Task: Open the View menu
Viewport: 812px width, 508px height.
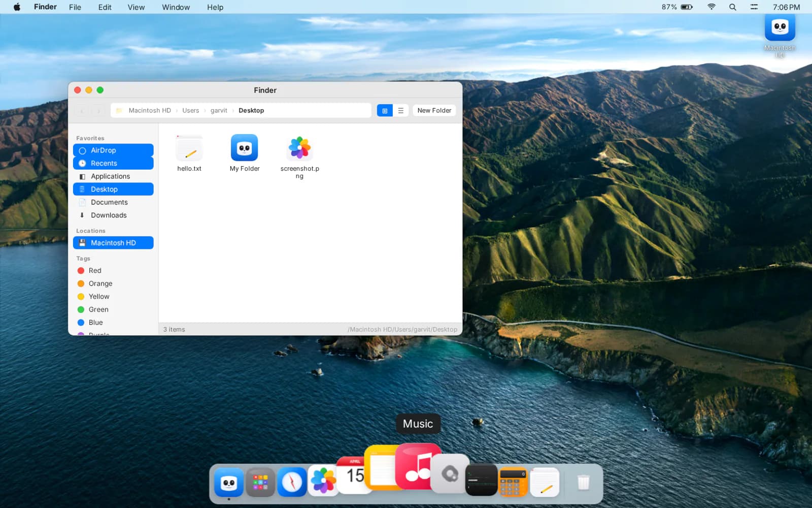Action: pyautogui.click(x=136, y=7)
